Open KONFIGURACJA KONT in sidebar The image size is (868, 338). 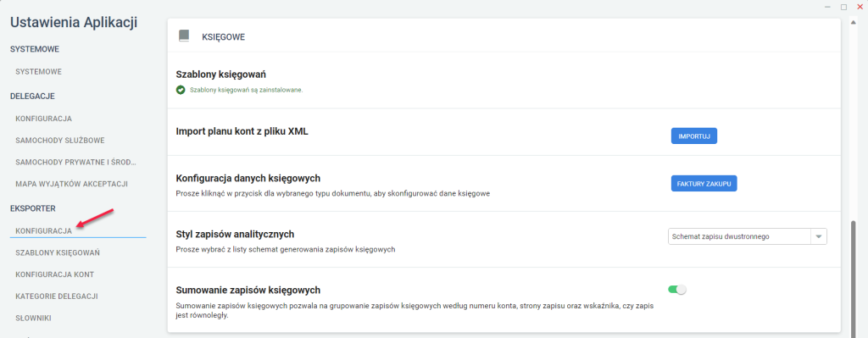point(55,274)
